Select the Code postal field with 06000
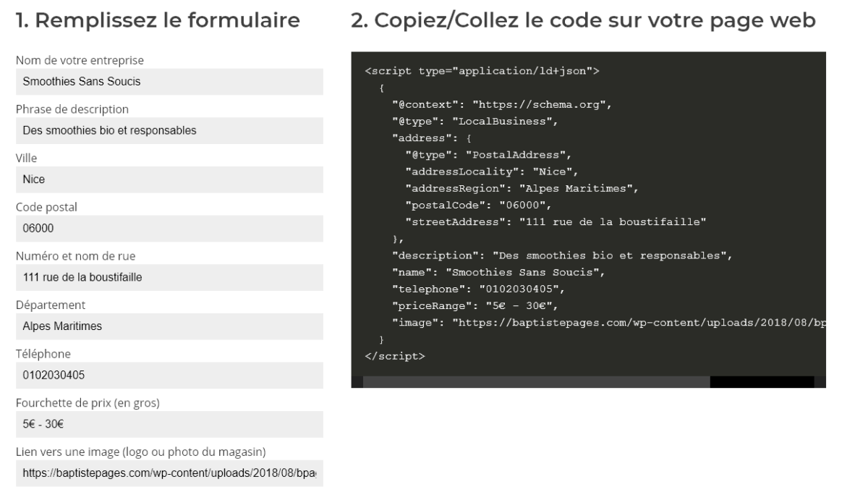 pyautogui.click(x=169, y=229)
